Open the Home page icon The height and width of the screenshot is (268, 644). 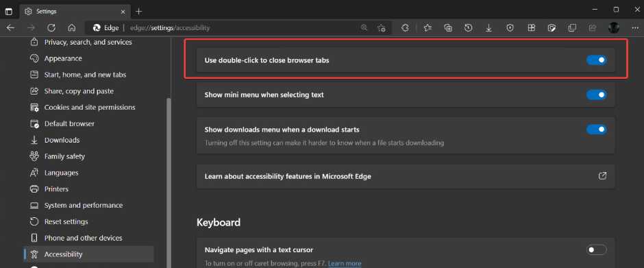[72, 28]
